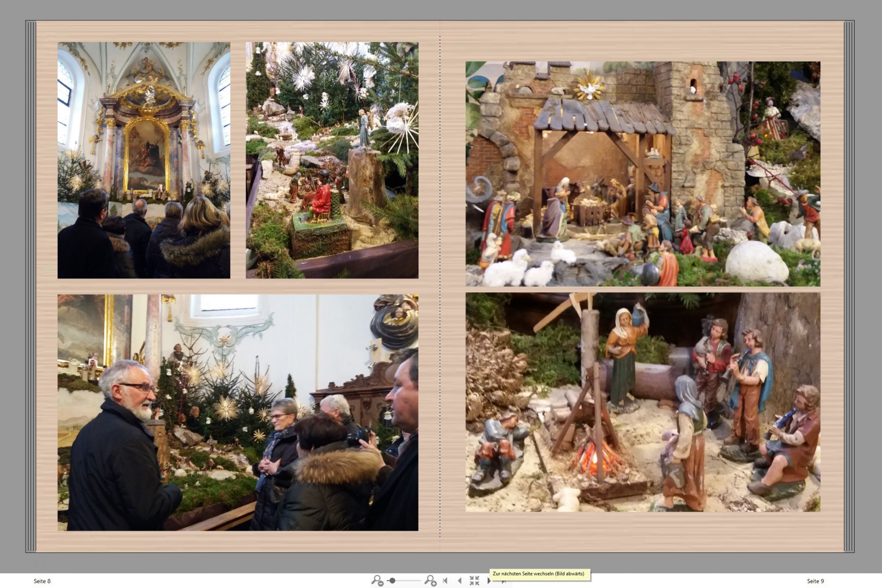Click the 'Seite 9' page label
The image size is (882, 588).
815,581
